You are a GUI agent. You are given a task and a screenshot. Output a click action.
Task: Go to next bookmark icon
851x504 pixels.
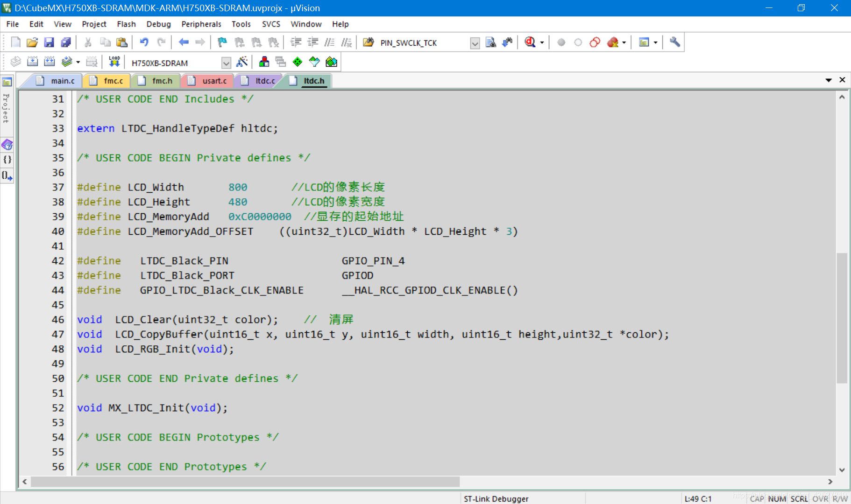256,42
